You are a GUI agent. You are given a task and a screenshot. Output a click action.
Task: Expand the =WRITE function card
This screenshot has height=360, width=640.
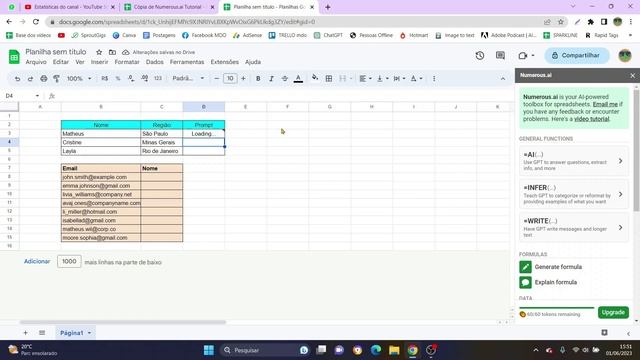point(573,227)
